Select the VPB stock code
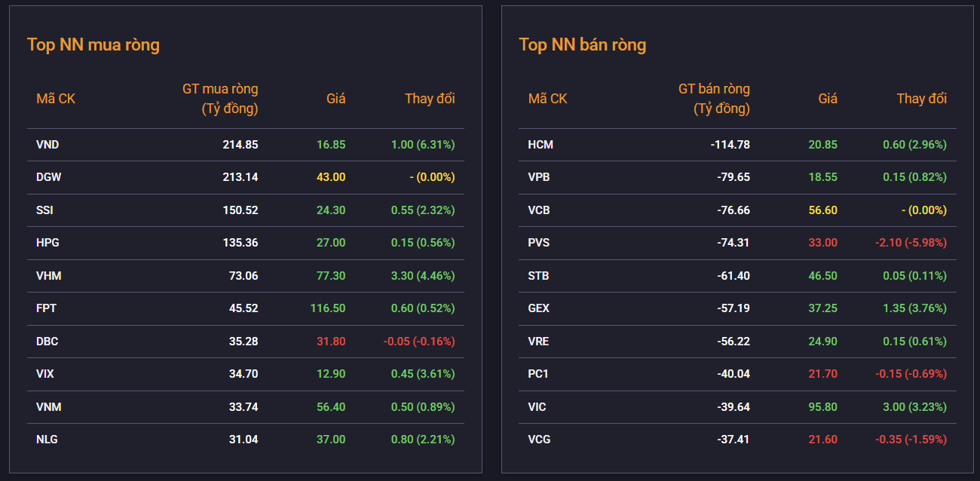980x481 pixels. click(540, 177)
